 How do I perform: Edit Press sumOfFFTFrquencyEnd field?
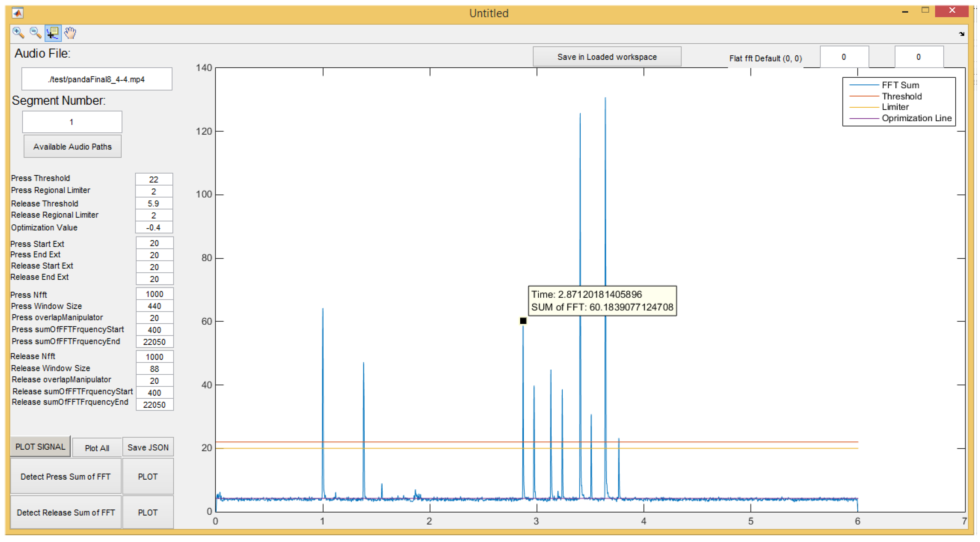pyautogui.click(x=155, y=342)
